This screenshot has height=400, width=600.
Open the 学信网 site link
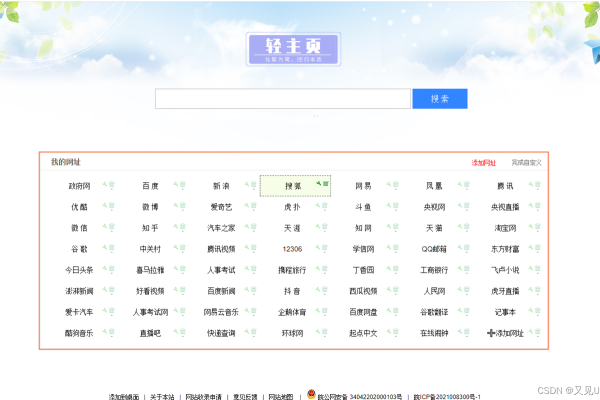[363, 249]
